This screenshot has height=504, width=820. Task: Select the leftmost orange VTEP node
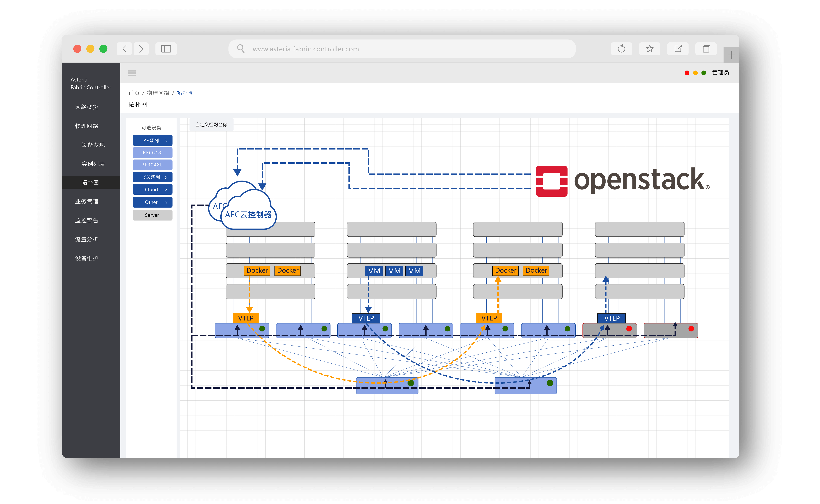[246, 318]
